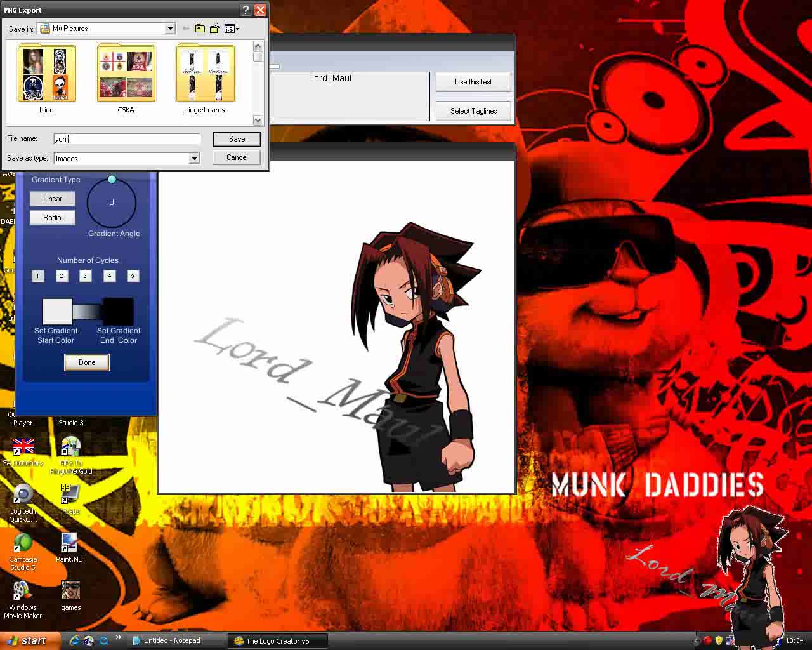Set number of cycles to 3
The height and width of the screenshot is (650, 812).
point(85,276)
